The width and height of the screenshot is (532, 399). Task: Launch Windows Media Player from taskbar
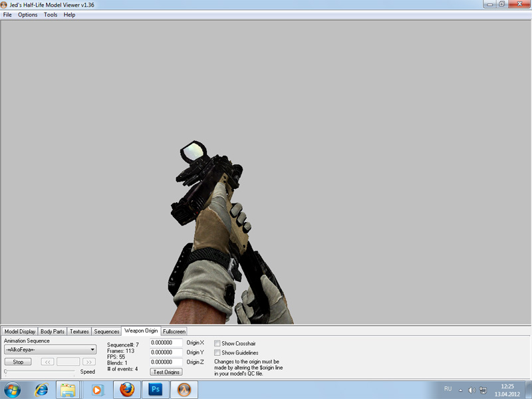coord(98,389)
